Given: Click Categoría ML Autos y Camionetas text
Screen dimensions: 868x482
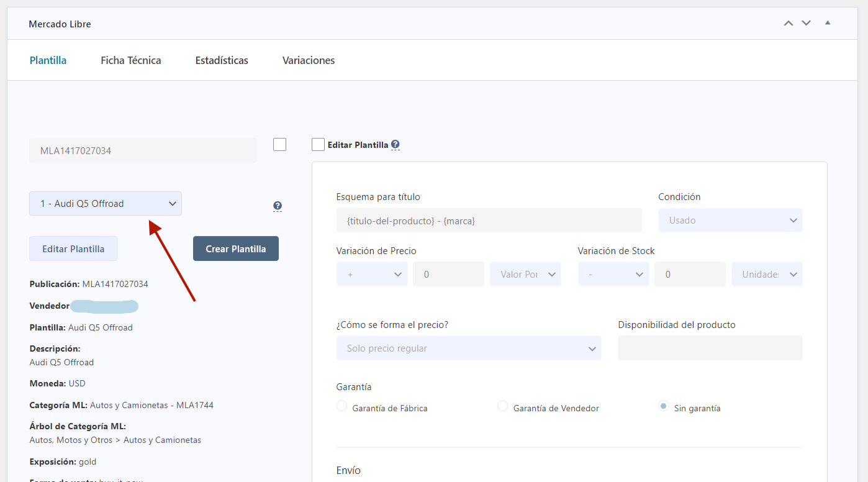Looking at the screenshot, I should click(x=121, y=405).
